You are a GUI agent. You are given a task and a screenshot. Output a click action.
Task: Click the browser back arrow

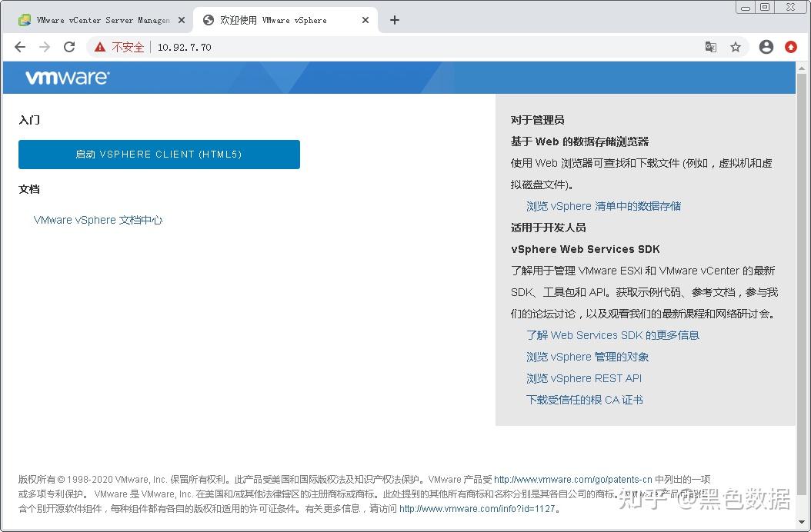[x=20, y=47]
